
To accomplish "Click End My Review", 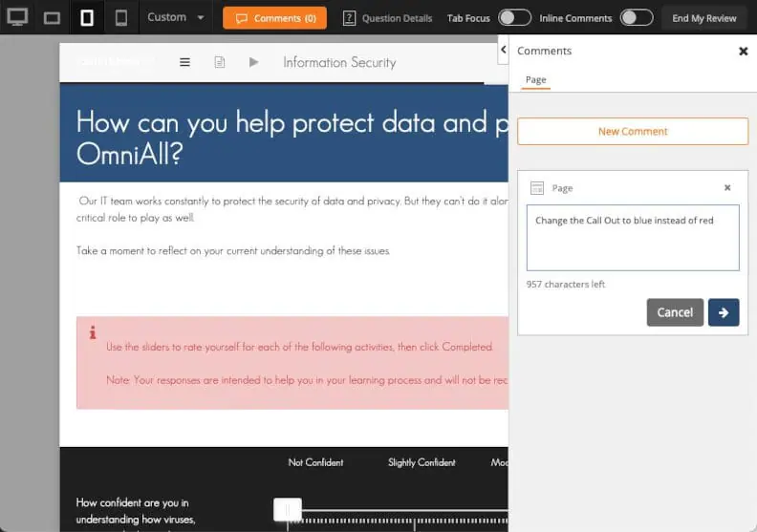I will coord(703,18).
